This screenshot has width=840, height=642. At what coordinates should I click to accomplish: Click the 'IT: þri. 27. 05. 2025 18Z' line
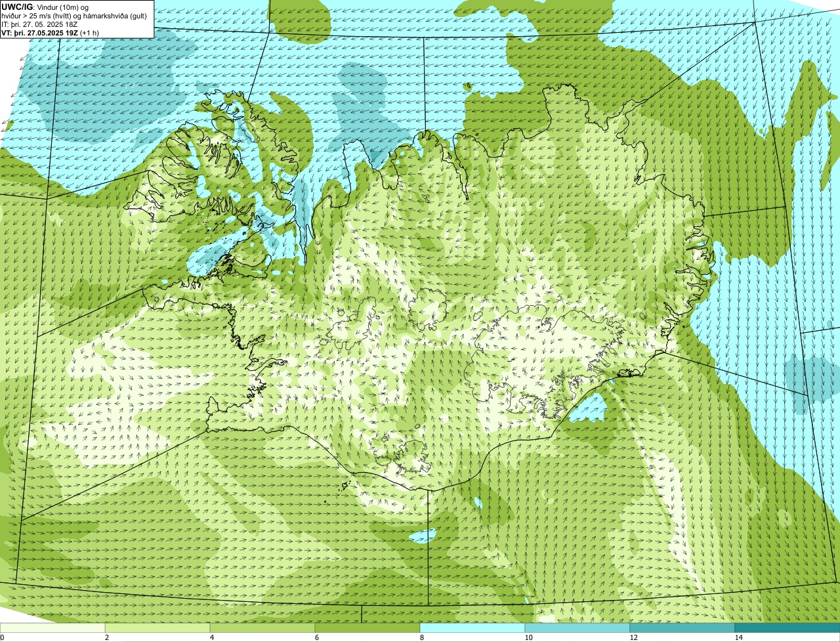tap(39, 24)
